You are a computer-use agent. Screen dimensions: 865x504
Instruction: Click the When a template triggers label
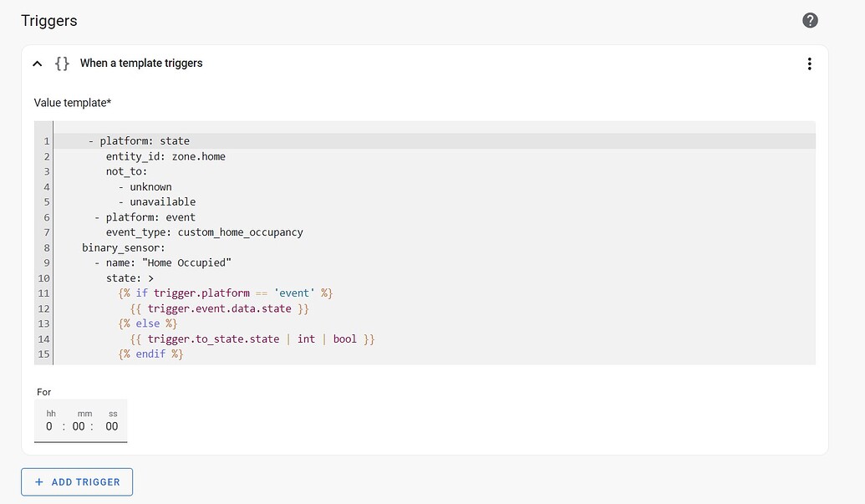140,63
